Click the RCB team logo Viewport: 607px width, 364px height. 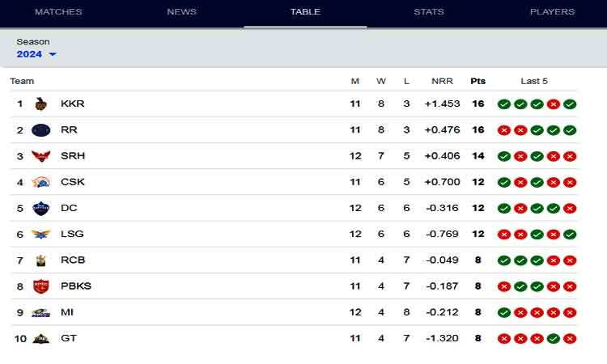41,260
